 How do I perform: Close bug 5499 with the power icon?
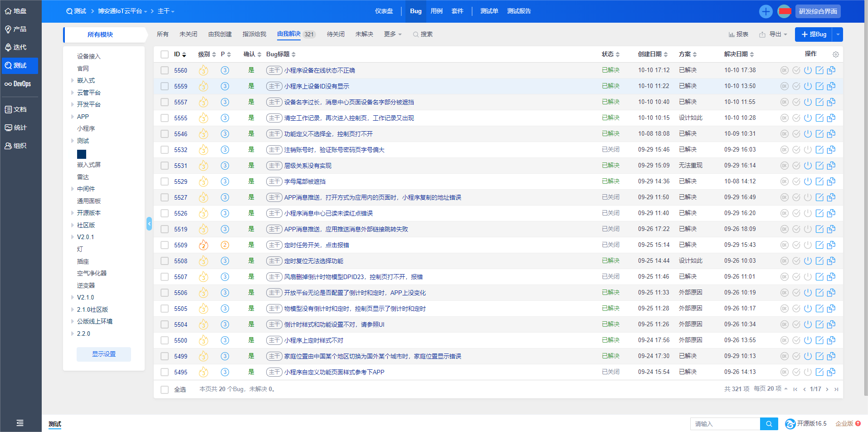tap(808, 356)
